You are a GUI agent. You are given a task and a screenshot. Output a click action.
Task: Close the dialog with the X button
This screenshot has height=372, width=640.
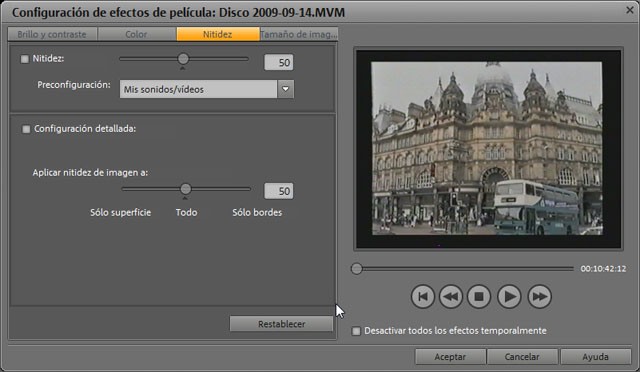pos(630,10)
